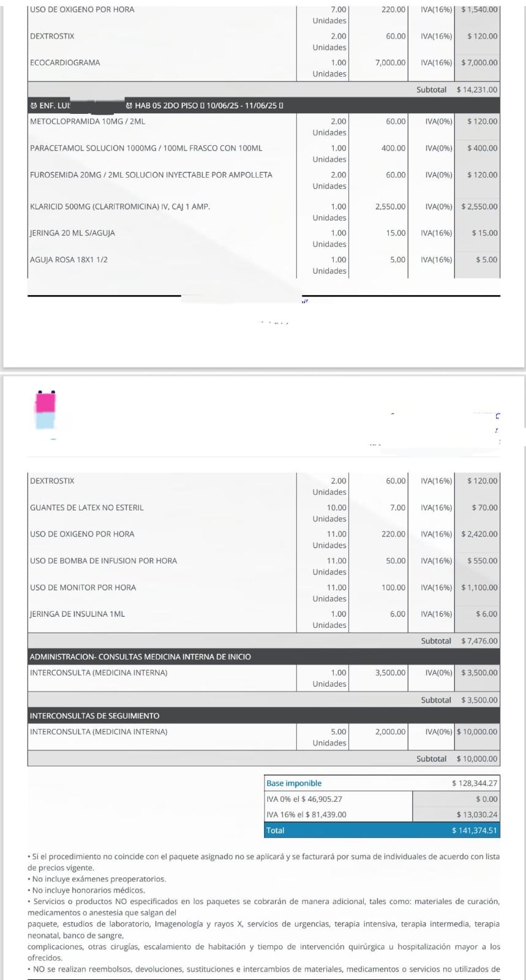This screenshot has width=526, height=980.
Task: Click the KLARICID 500MG item description
Action: coord(120,206)
